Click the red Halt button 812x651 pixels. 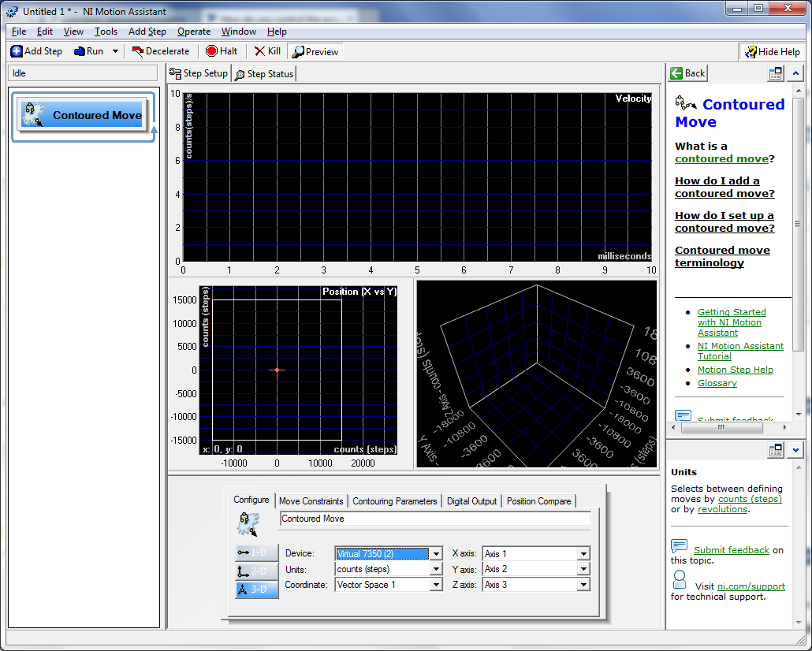[222, 51]
